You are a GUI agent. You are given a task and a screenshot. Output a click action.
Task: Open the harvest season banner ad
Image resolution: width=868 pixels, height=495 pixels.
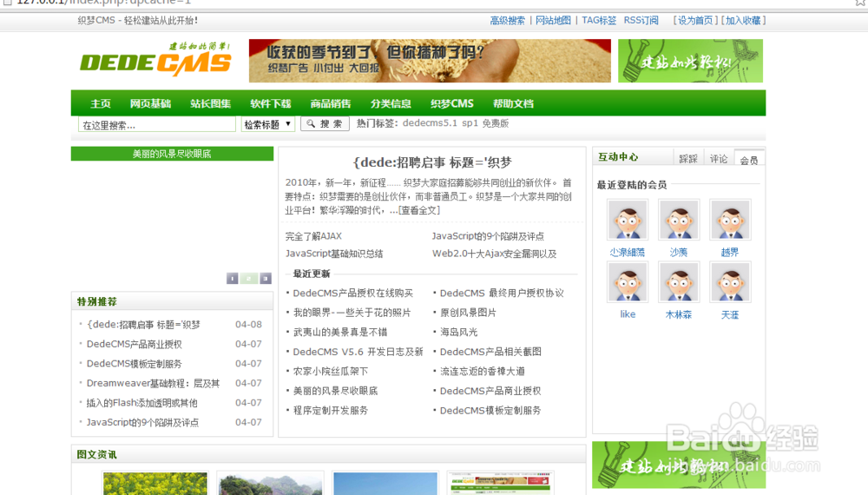430,61
